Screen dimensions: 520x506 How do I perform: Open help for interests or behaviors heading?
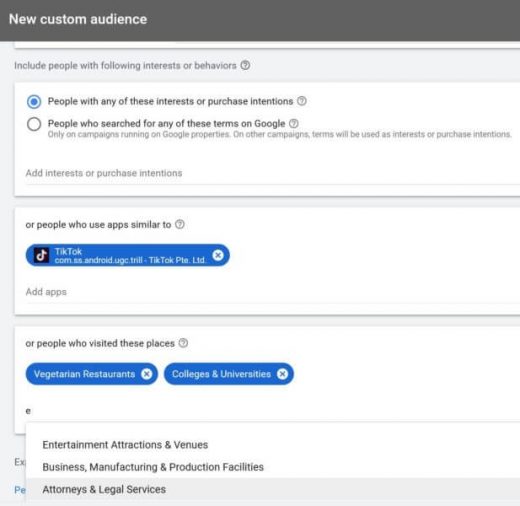tap(245, 65)
